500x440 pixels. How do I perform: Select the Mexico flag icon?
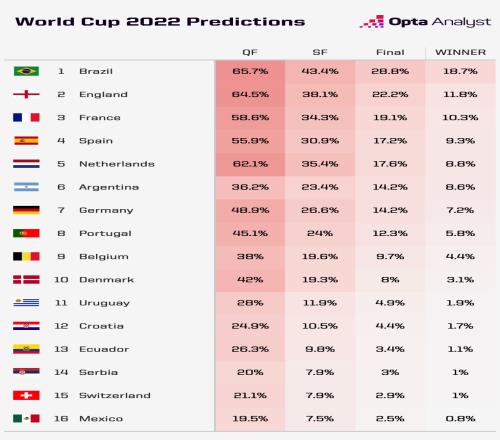(26, 418)
